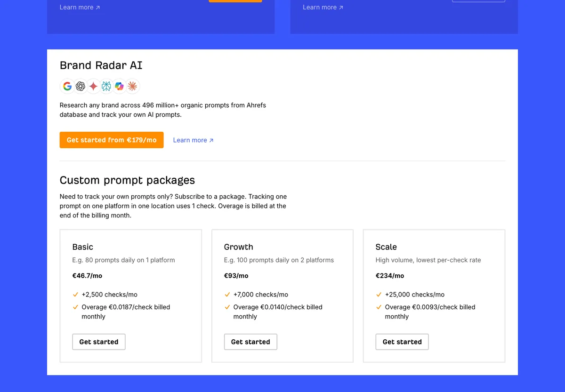
Task: Click text E.g. 100 prompts daily on 2 platforms
Action: click(279, 260)
